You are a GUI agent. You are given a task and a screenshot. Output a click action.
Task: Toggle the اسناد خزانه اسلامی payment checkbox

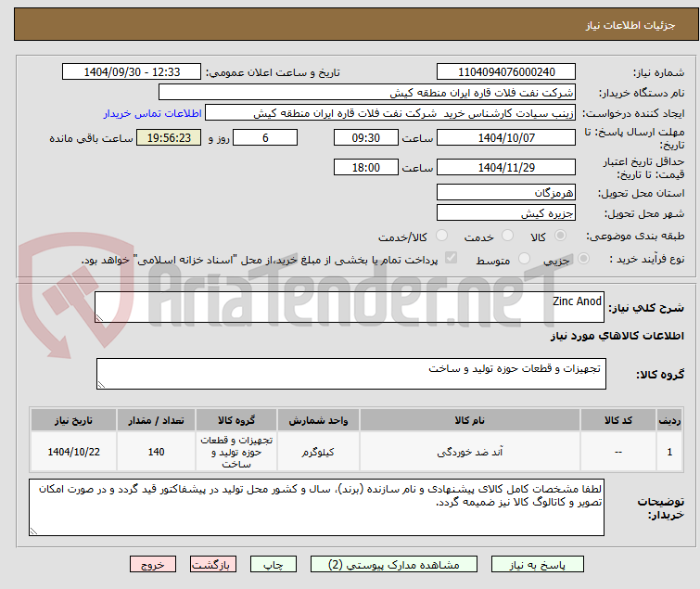(451, 258)
